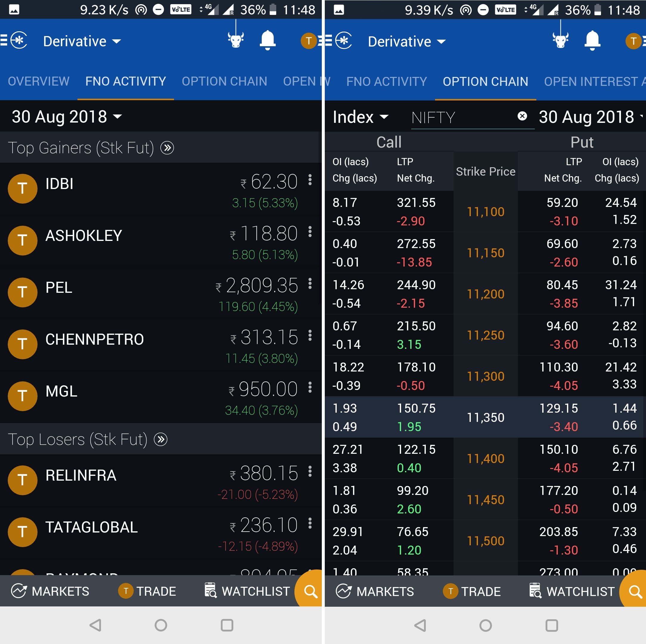The image size is (646, 644).
Task: Open three-dot menu for IDBI
Action: tap(310, 180)
